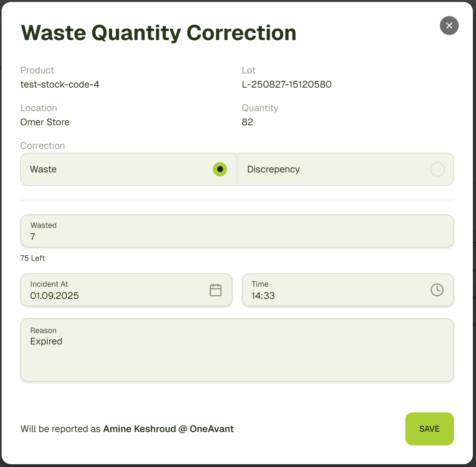Click the Time value 14:33

(263, 296)
